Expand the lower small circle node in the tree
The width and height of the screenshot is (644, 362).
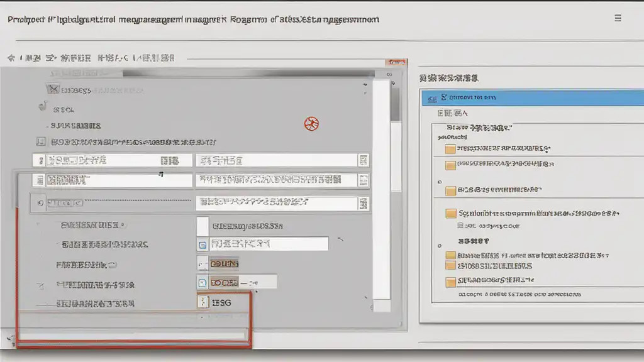440,246
